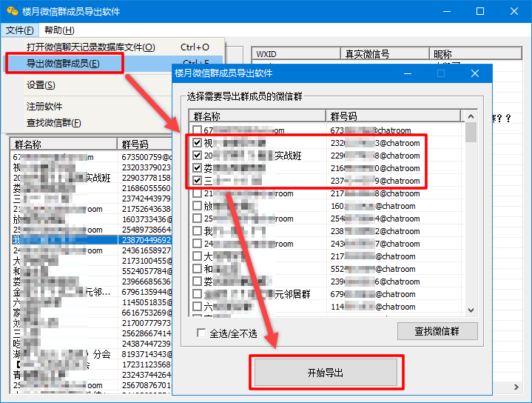Click main window horizontal scroll right arrow

[x=516, y=387]
